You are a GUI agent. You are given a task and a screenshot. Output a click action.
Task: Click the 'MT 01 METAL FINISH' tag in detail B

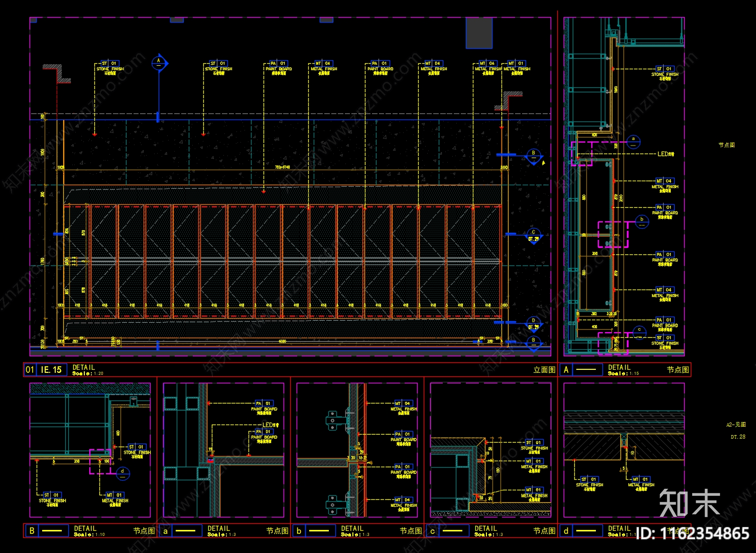tap(115, 500)
